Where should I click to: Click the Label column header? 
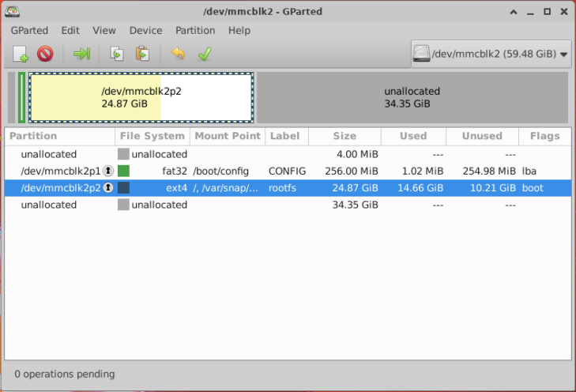point(287,136)
